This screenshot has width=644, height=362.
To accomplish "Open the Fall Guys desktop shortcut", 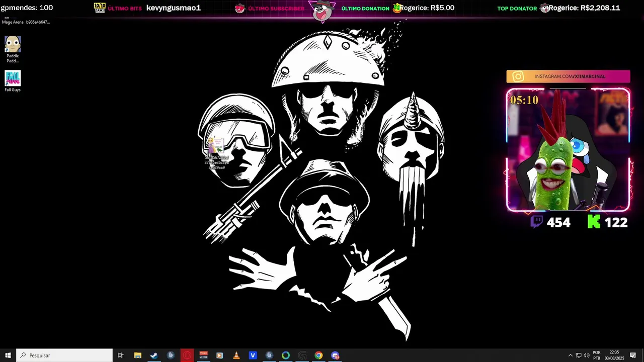I will pyautogui.click(x=13, y=81).
